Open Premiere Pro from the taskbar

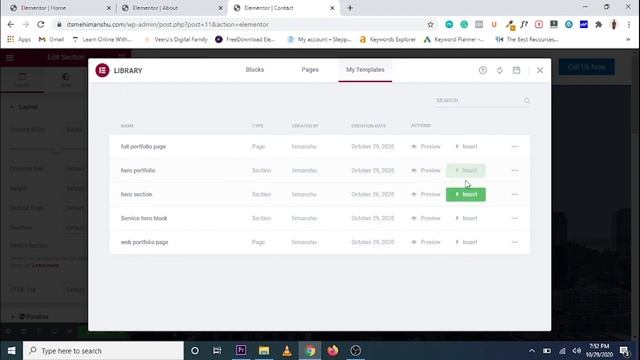(x=241, y=351)
